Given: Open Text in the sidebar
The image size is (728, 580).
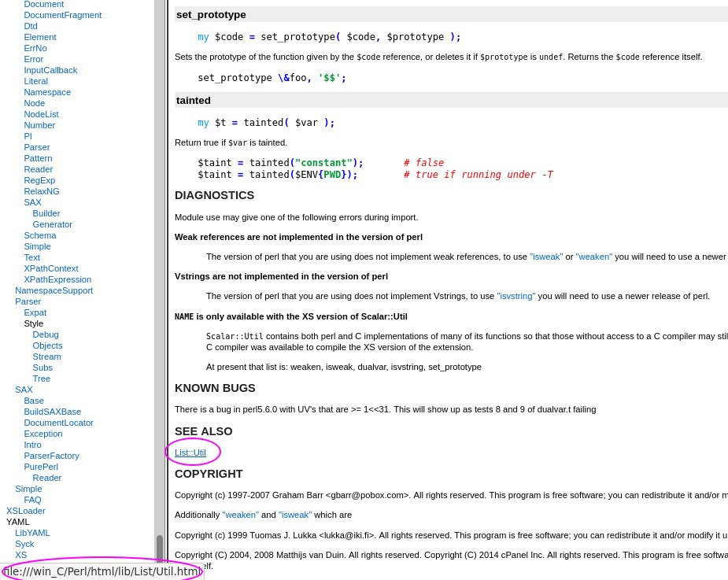Looking at the screenshot, I should click(32, 257).
